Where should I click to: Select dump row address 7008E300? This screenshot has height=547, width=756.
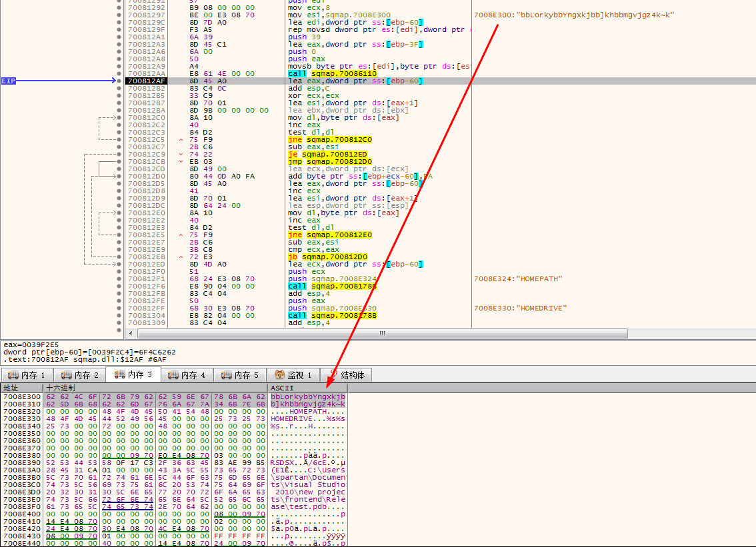(x=22, y=396)
